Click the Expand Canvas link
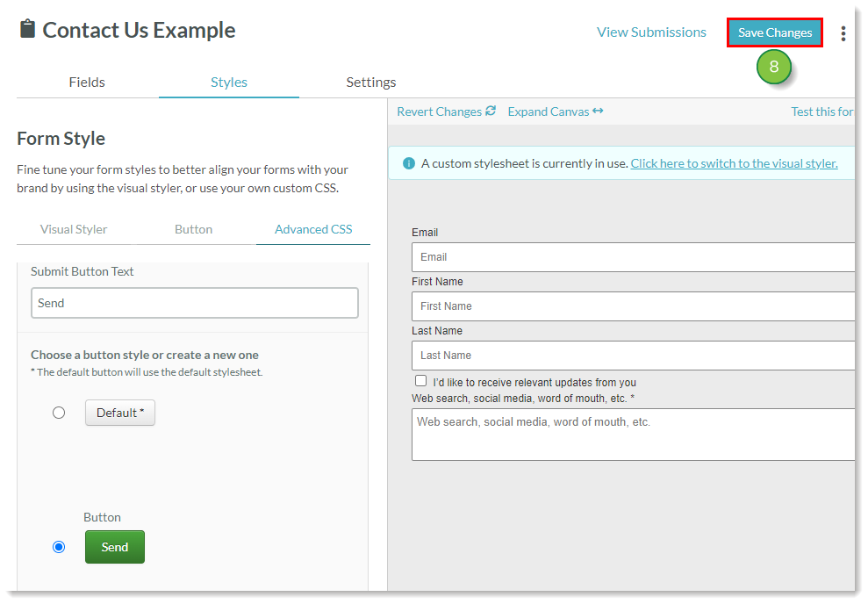Screen dimensions: 868x604 pyautogui.click(x=548, y=111)
